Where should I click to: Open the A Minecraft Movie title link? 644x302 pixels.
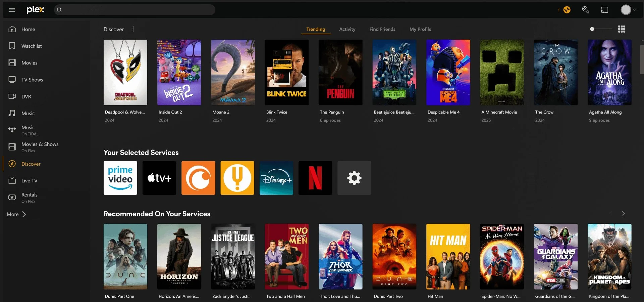tap(499, 112)
